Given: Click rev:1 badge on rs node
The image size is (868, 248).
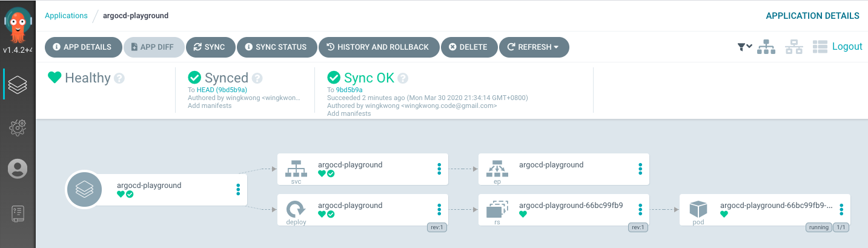Looking at the screenshot, I should 638,227.
